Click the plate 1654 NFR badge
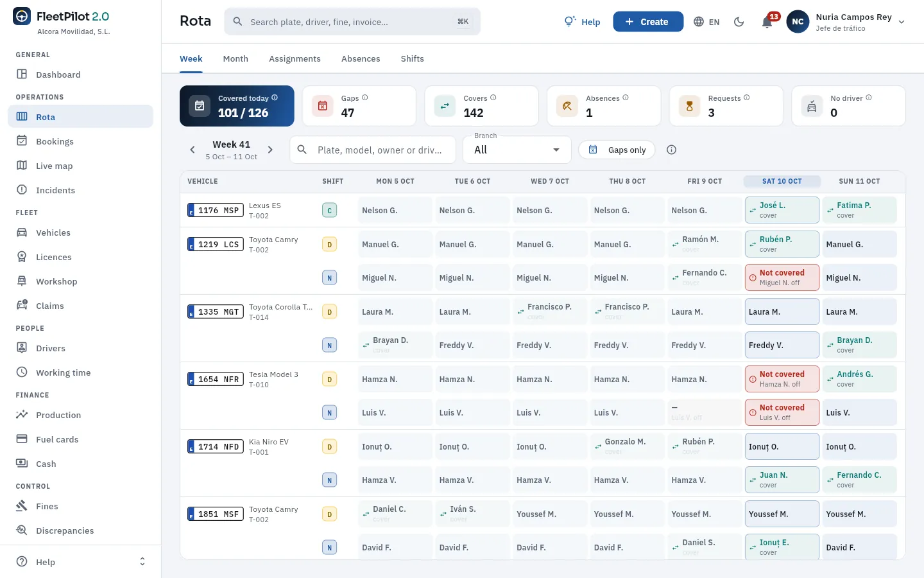 click(x=216, y=380)
